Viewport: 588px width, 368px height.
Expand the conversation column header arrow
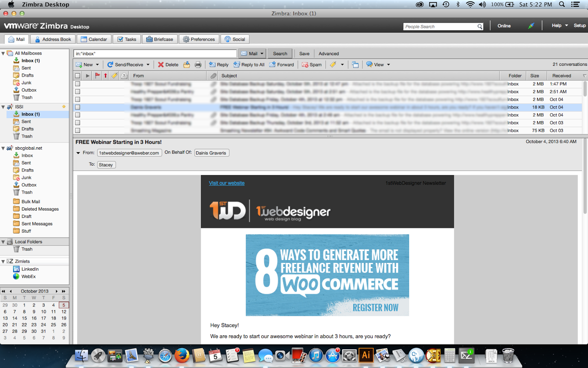87,76
